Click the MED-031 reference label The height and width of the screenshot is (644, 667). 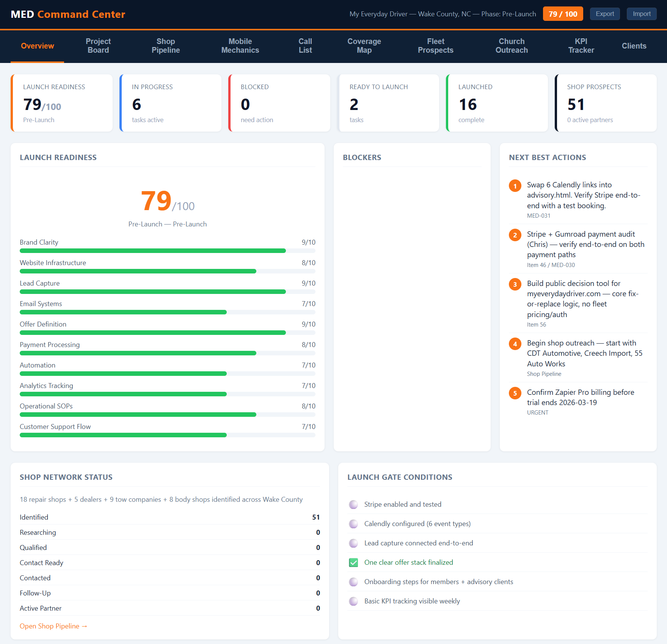coord(538,216)
